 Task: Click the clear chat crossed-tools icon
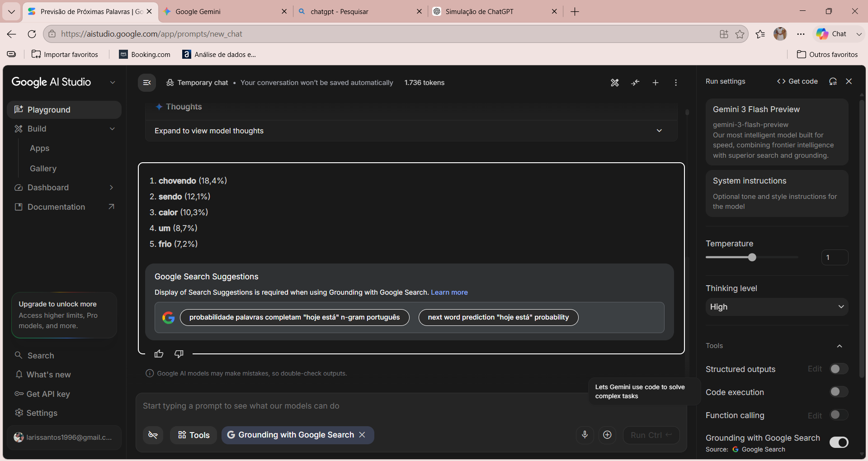click(615, 83)
